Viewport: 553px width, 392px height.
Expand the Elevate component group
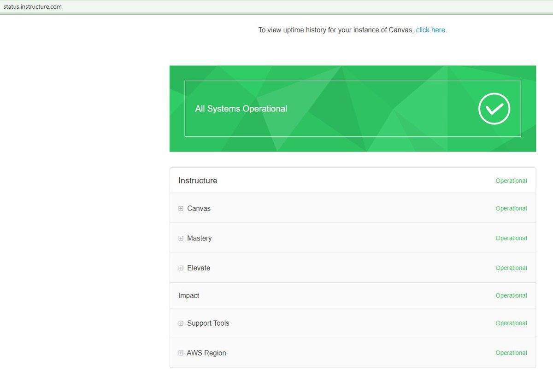181,268
